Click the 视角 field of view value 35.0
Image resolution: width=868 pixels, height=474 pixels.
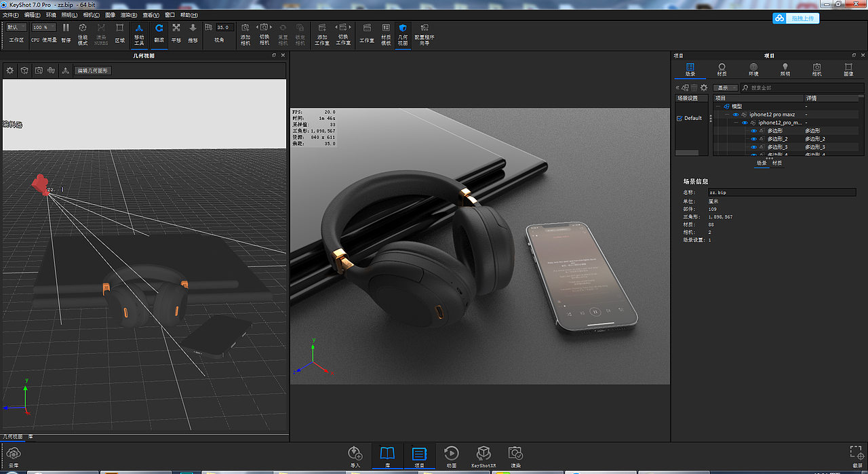click(x=224, y=28)
